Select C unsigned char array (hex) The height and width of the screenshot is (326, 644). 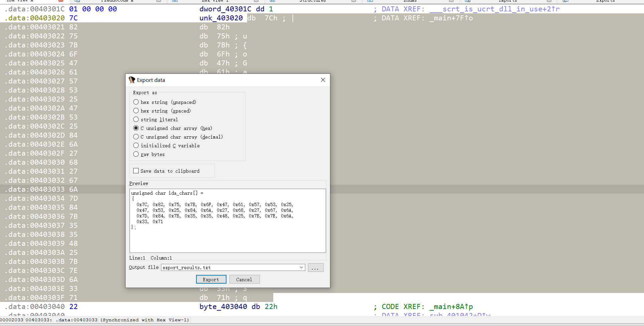173,128
